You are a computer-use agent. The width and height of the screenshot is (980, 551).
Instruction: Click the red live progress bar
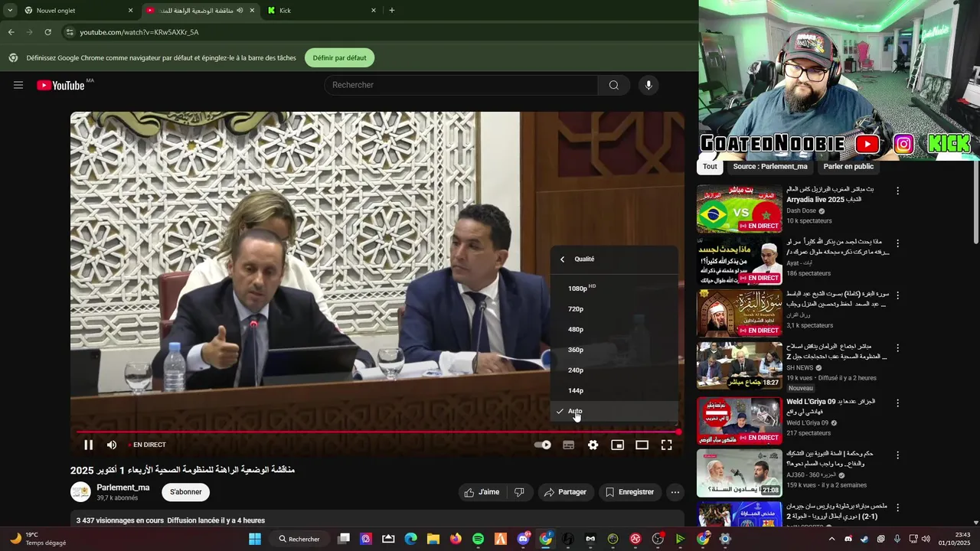(x=377, y=432)
